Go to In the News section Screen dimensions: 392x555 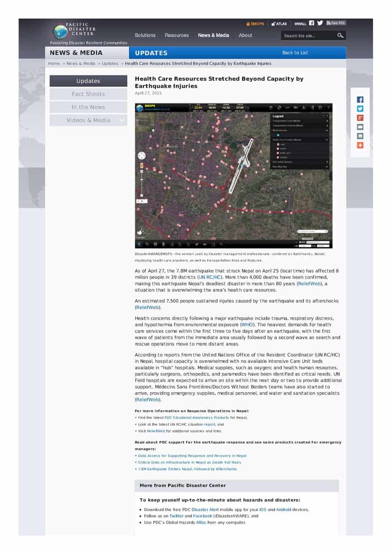(x=88, y=107)
